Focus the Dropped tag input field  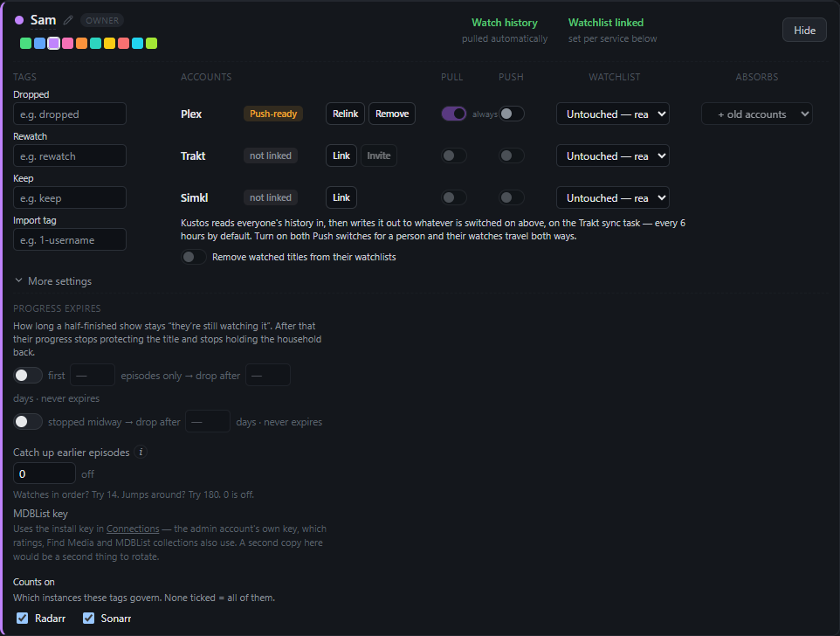coord(70,114)
